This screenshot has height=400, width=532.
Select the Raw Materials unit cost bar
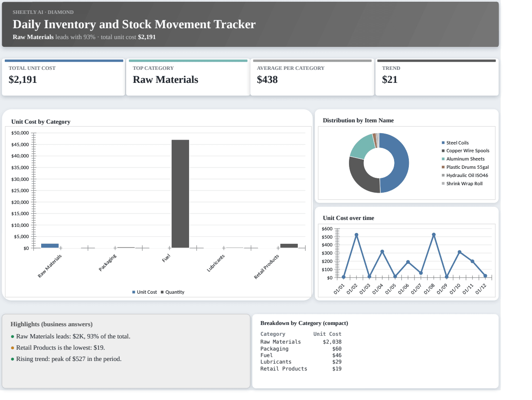coord(50,246)
